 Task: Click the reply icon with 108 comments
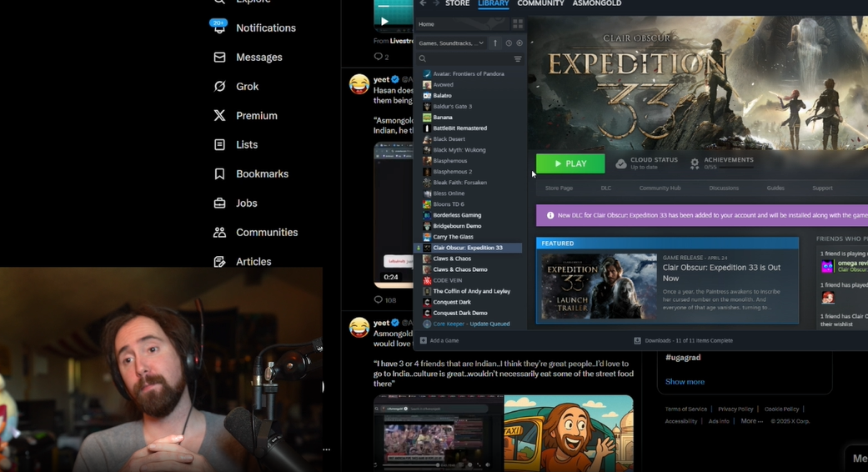tap(378, 300)
